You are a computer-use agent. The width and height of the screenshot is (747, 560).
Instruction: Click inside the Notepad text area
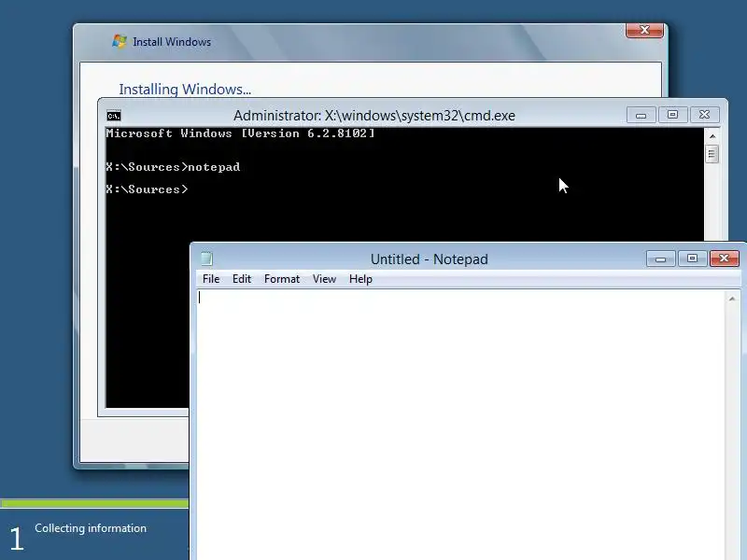(x=460, y=425)
